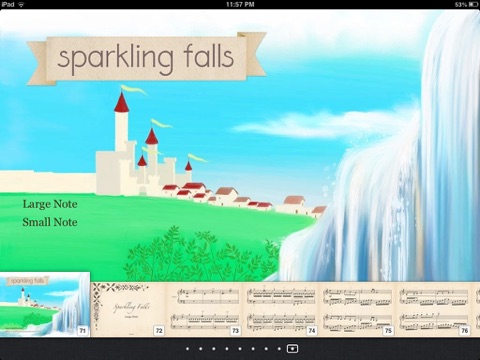Tap the Wi-Fi status icon
Screen dimensions: 480x360
(x=21, y=4)
